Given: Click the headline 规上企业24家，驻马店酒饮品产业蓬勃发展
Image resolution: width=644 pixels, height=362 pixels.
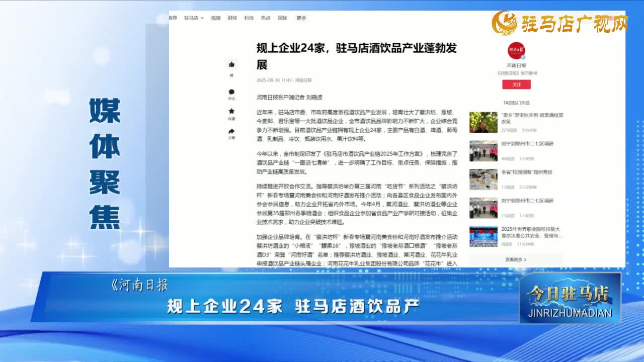Looking at the screenshot, I should click(357, 56).
